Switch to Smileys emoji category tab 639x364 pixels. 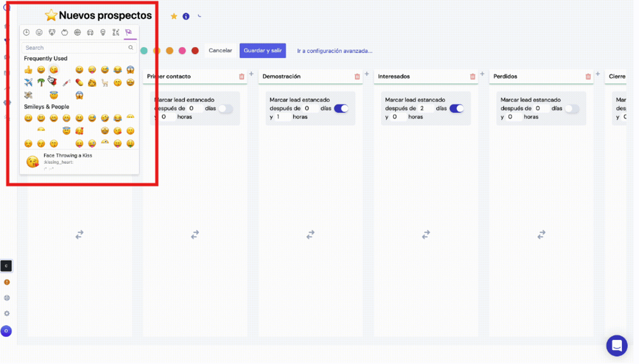click(39, 32)
